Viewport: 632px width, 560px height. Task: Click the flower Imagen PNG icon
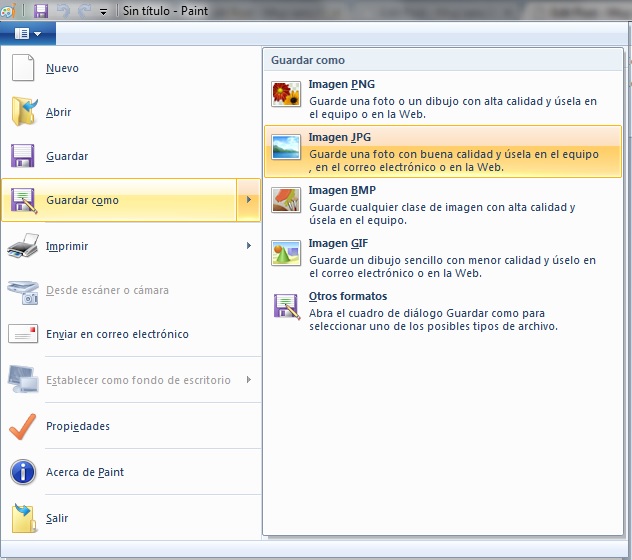(x=286, y=94)
